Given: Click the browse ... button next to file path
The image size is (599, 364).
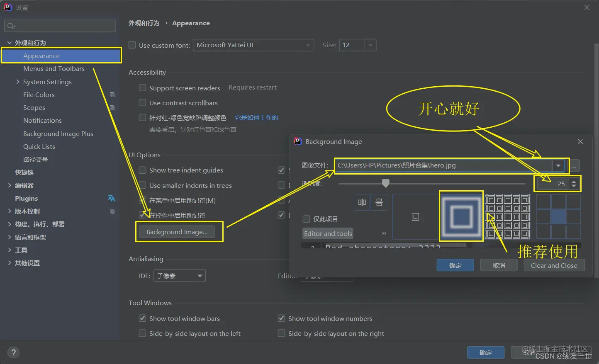Looking at the screenshot, I should click(x=574, y=165).
